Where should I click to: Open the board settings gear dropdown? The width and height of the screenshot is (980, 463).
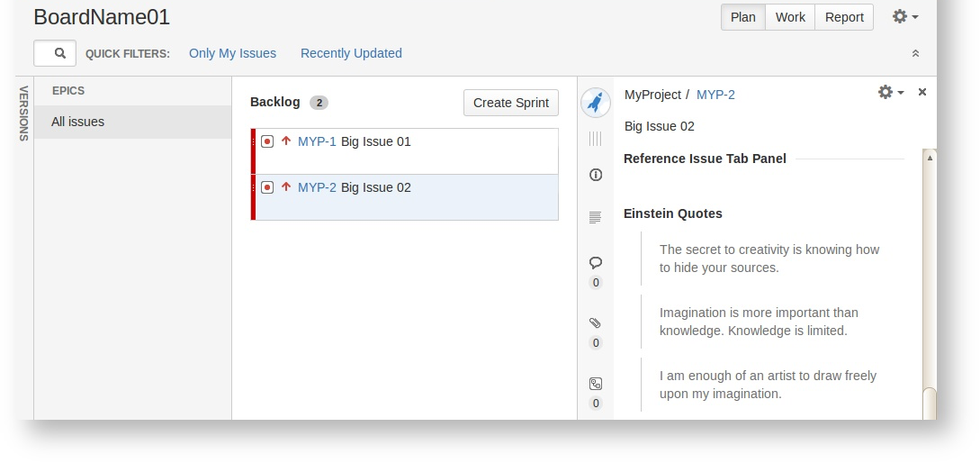(x=904, y=16)
